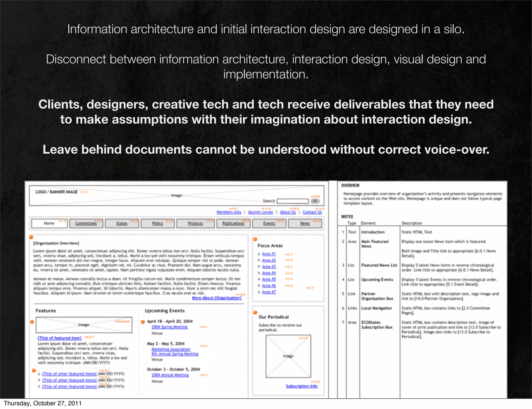
Task: Click the 'October 3 - October 5, 2004' date
Action: (x=173, y=369)
